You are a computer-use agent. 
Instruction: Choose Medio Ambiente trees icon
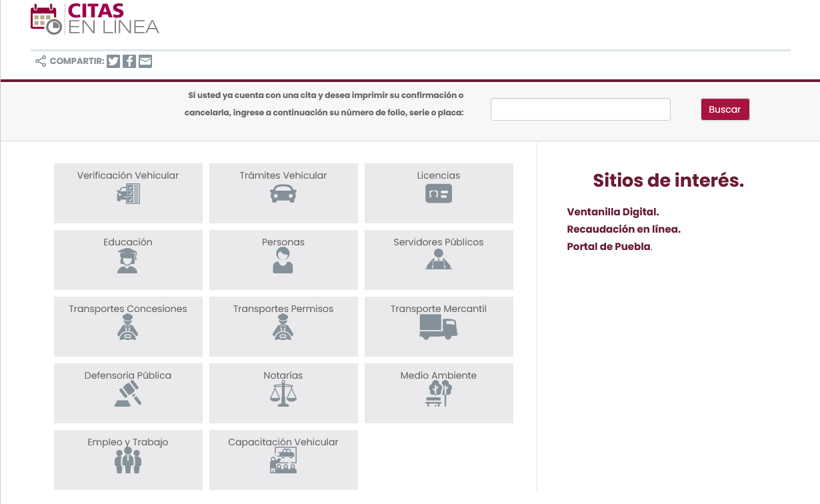pos(439,394)
